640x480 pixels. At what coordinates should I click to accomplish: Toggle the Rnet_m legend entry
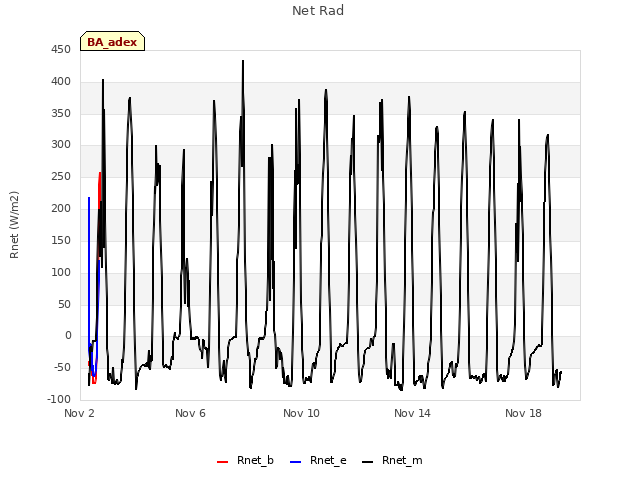[x=392, y=460]
